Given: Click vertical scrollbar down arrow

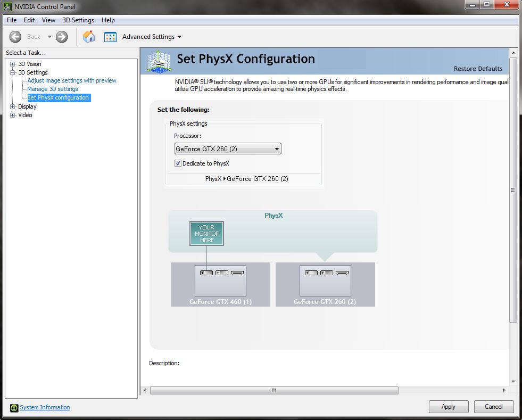Looking at the screenshot, I should pos(513,382).
